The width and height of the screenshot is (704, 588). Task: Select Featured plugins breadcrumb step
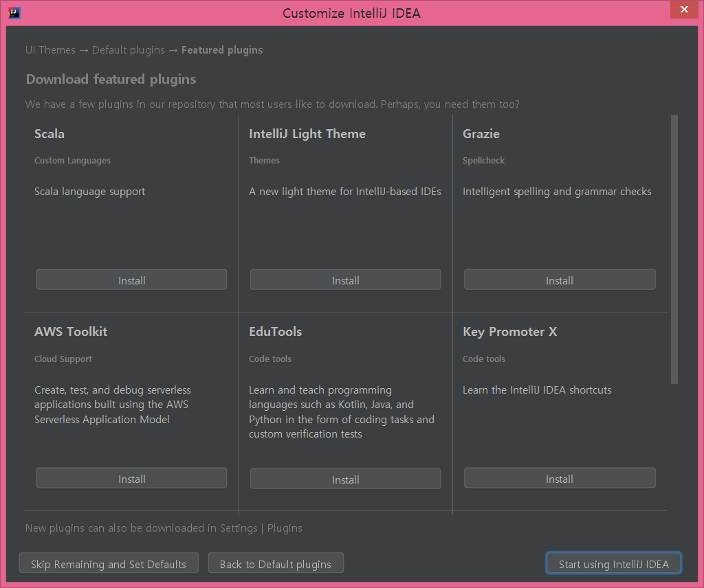222,49
